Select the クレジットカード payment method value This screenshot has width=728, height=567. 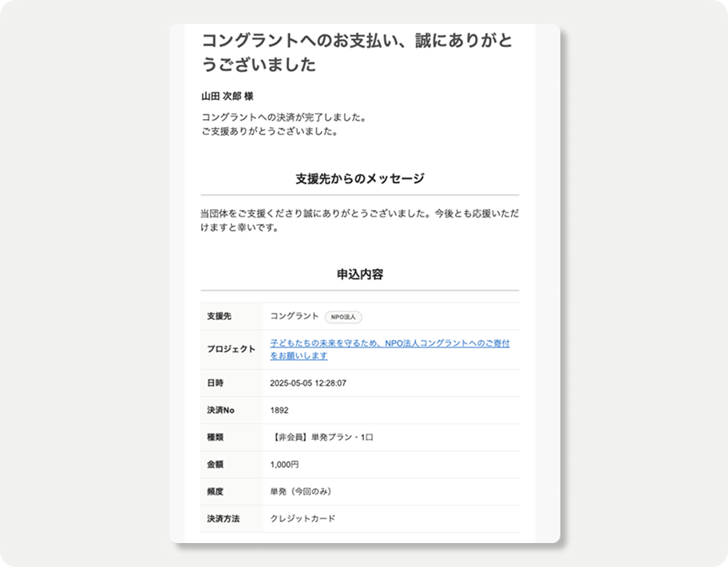tap(303, 518)
